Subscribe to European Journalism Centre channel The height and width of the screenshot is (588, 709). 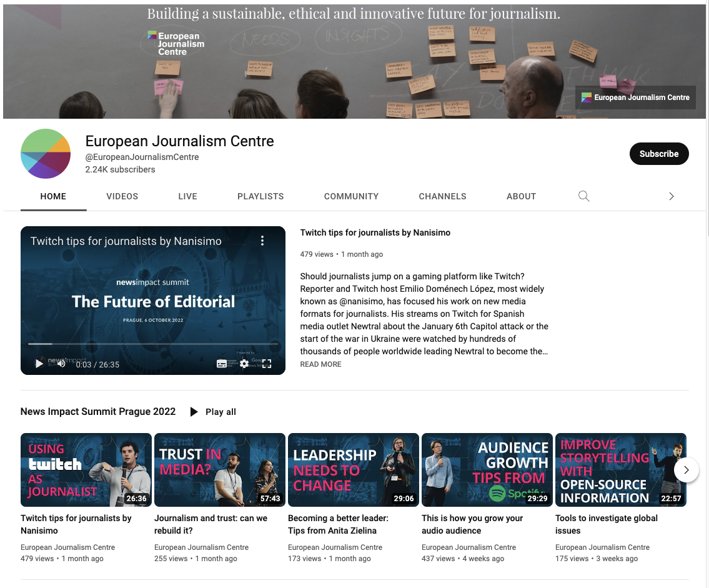[x=659, y=154]
